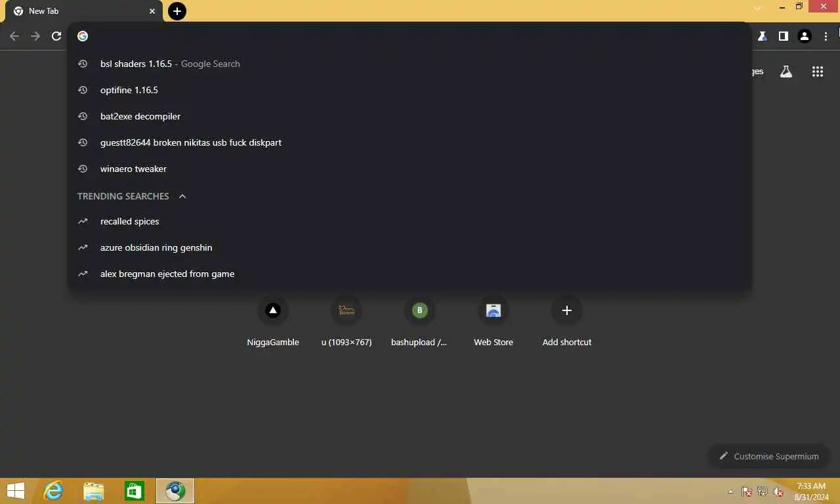Select trending 'alex bregman ejected from game'
840x504 pixels.
tap(409, 274)
